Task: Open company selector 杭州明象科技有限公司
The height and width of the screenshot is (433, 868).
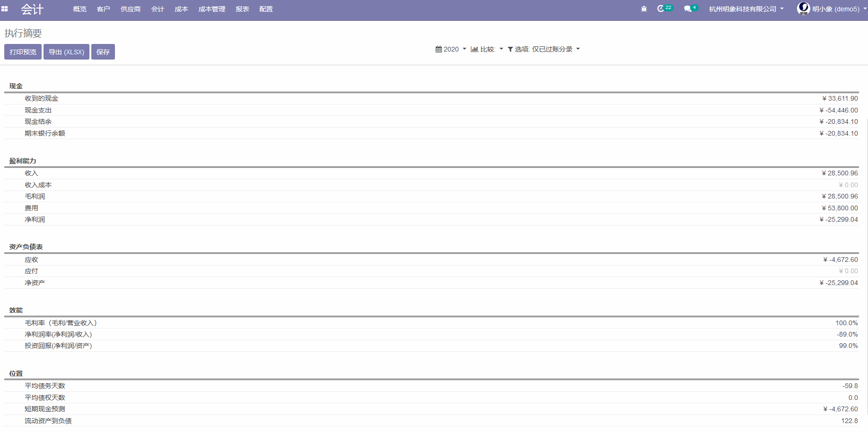Action: pos(746,9)
